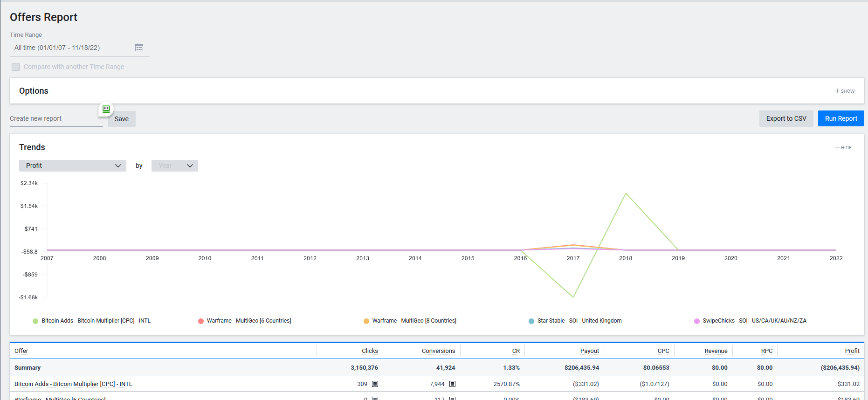The width and height of the screenshot is (868, 400).
Task: Save the new report
Action: (x=122, y=119)
